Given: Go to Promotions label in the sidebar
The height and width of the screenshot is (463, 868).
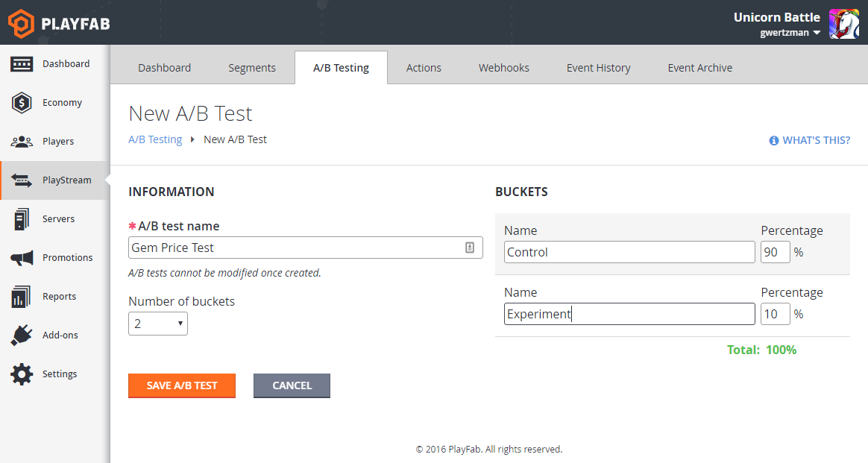Looking at the screenshot, I should pyautogui.click(x=68, y=258).
